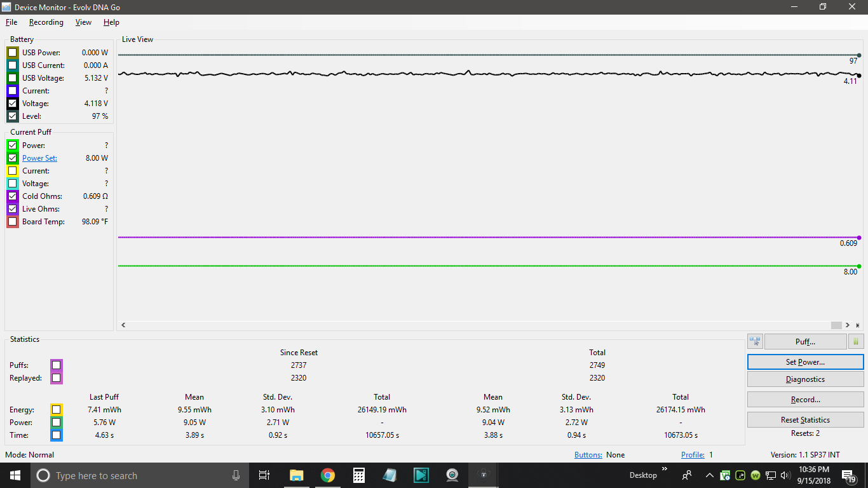This screenshot has width=868, height=488.
Task: Click the selection cursor icon left of Puff
Action: tap(755, 342)
